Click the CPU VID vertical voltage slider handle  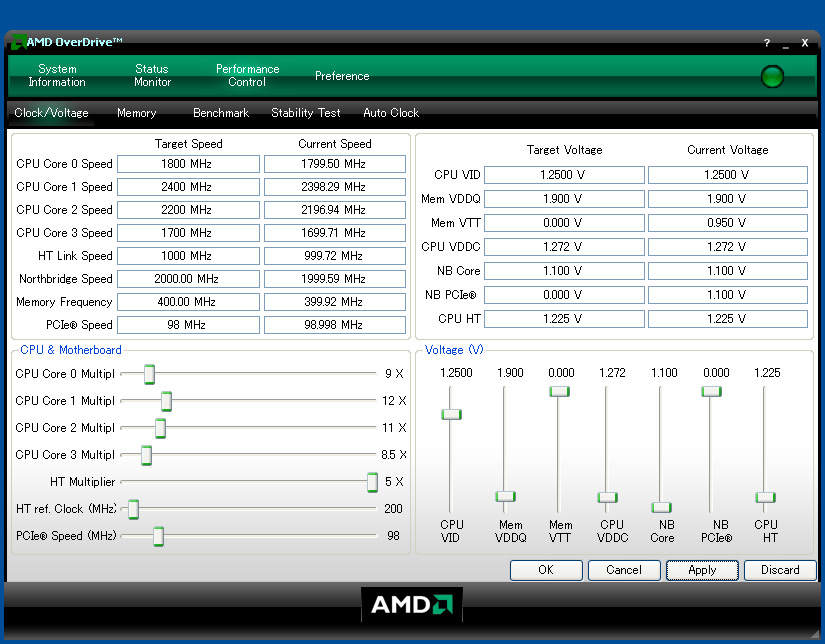tap(451, 414)
